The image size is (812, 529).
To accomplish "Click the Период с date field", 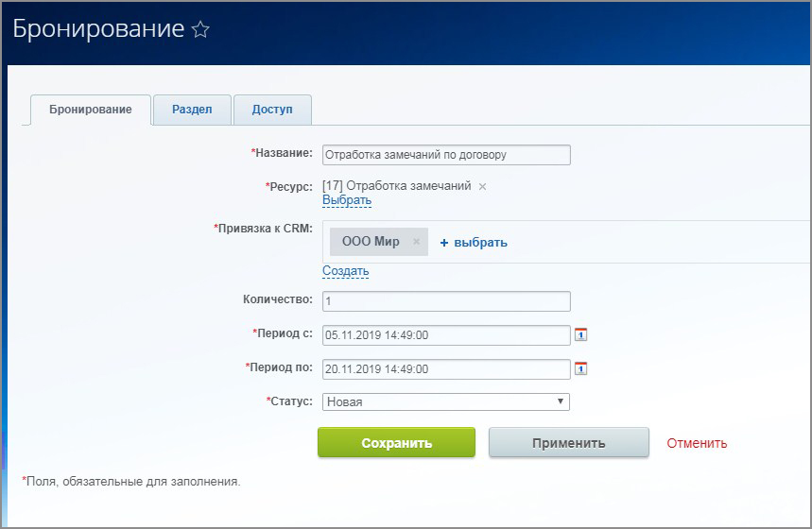I will click(x=446, y=335).
